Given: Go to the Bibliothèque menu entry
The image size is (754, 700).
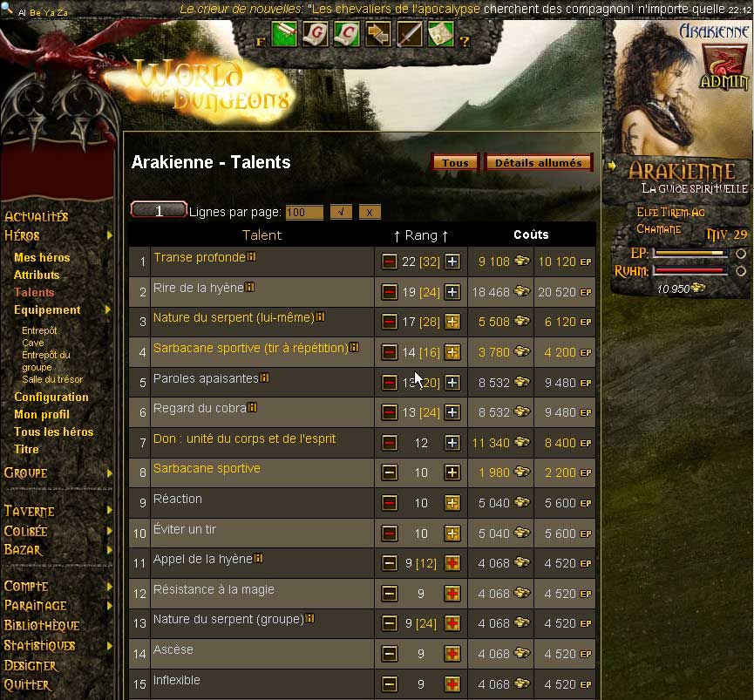Looking at the screenshot, I should click(42, 625).
